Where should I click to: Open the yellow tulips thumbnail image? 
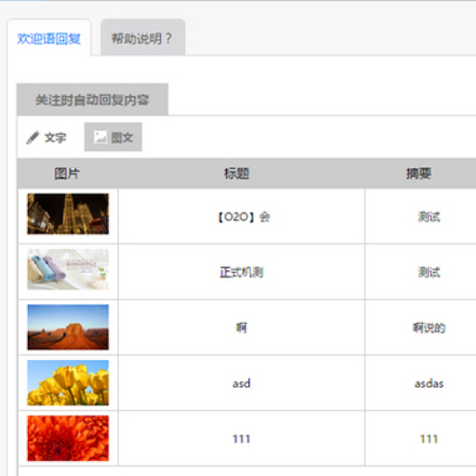(68, 383)
